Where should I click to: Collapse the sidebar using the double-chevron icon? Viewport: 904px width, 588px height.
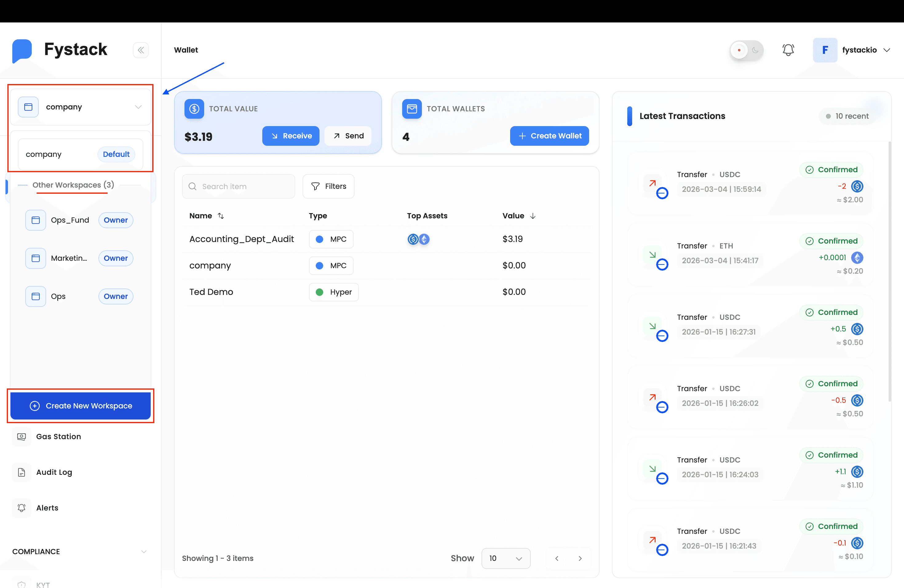(141, 50)
